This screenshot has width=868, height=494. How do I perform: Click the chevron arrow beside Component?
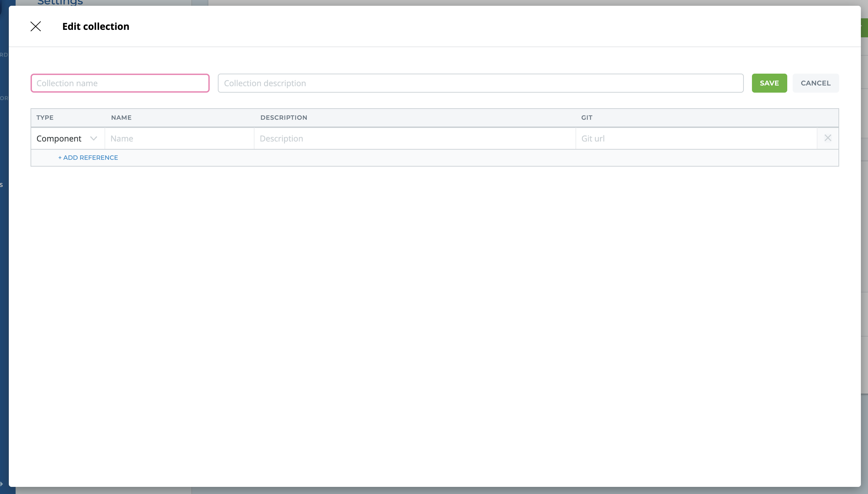pyautogui.click(x=94, y=138)
